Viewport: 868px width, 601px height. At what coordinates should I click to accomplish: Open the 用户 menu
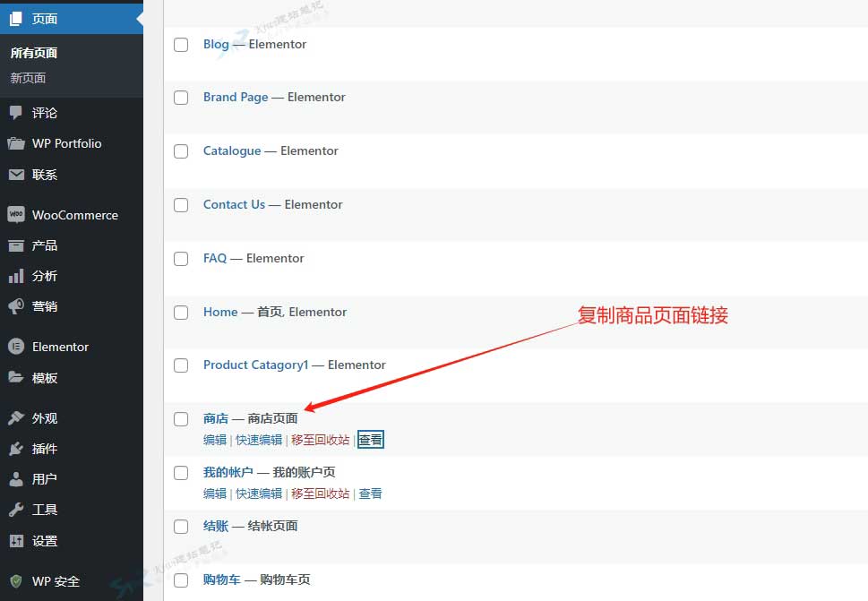tap(44, 479)
